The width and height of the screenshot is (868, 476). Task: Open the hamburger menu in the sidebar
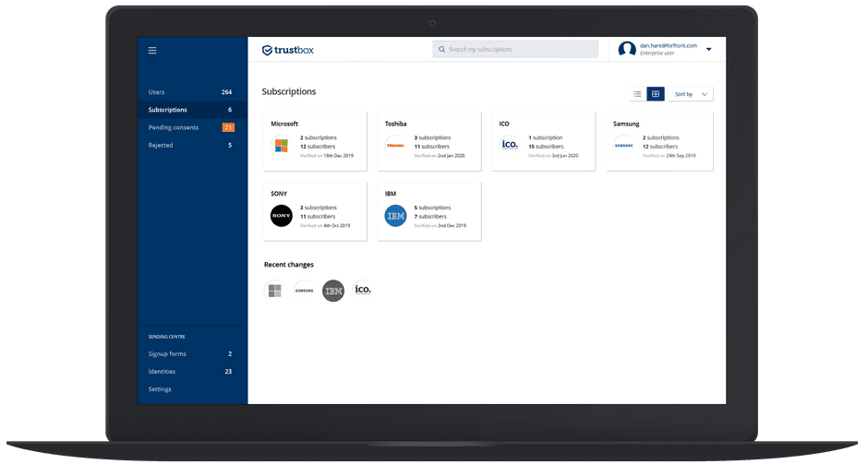[152, 51]
